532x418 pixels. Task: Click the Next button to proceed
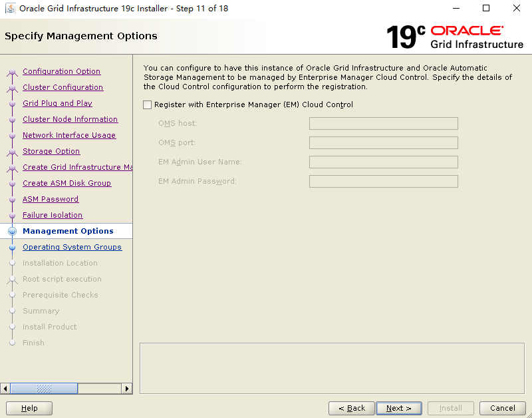(x=398, y=408)
